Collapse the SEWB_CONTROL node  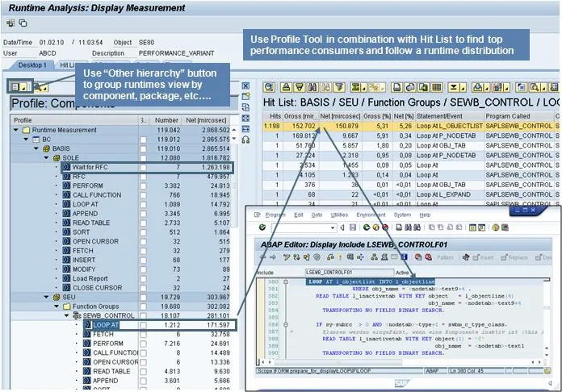click(x=67, y=315)
